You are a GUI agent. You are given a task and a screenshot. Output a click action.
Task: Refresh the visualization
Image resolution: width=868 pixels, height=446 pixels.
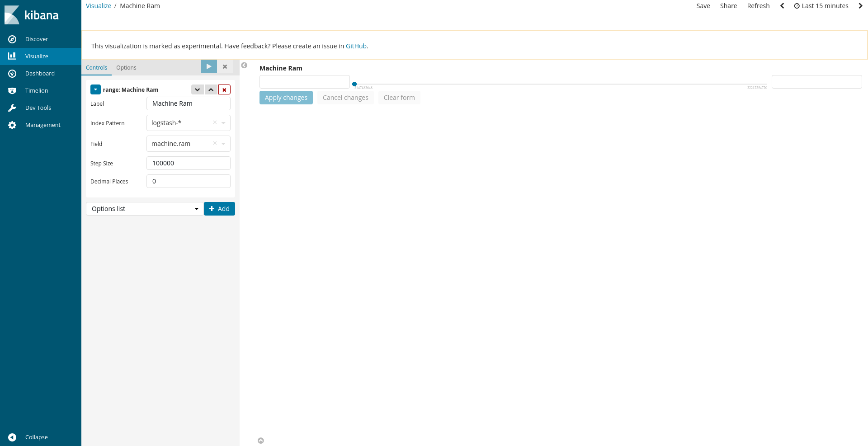758,6
